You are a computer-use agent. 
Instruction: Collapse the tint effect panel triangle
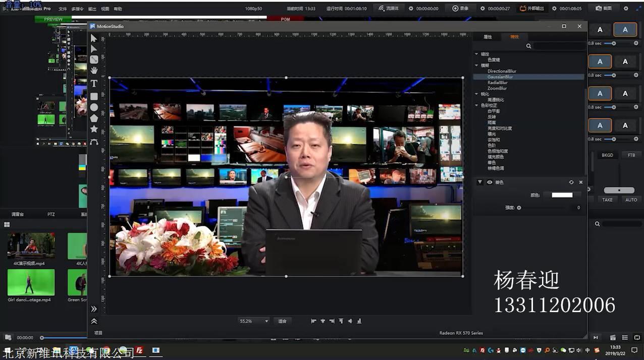[480, 183]
